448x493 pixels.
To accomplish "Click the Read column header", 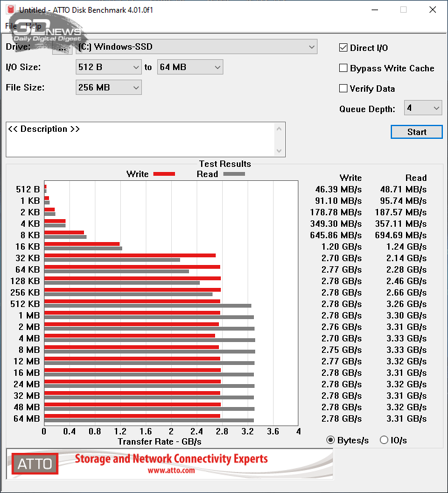I will coord(416,178).
